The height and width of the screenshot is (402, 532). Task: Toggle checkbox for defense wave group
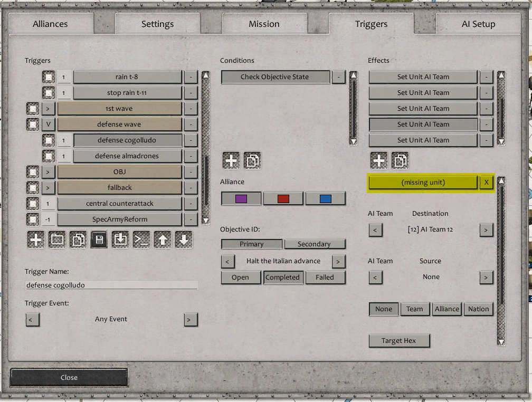click(x=33, y=125)
